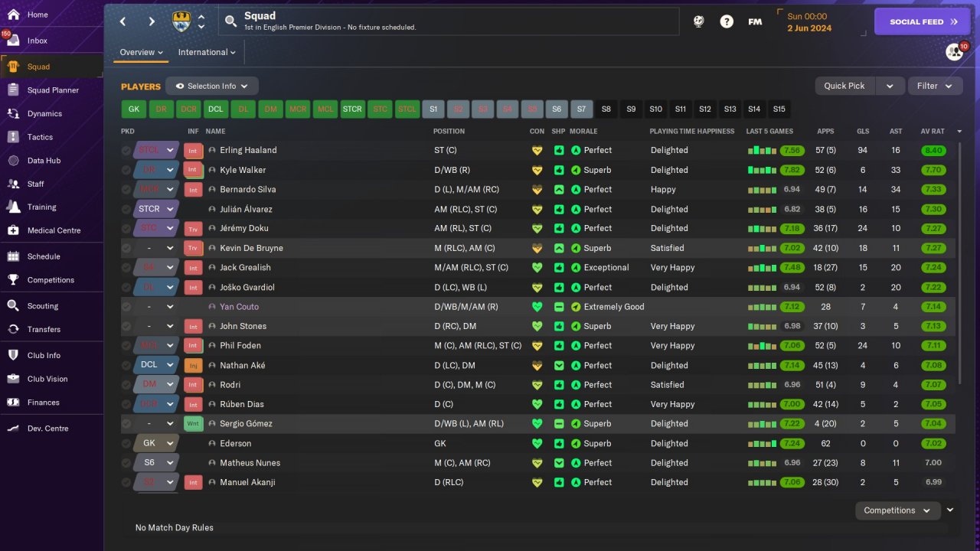Click the squad search field
The width and height of the screenshot is (980, 551).
pyautogui.click(x=449, y=21)
